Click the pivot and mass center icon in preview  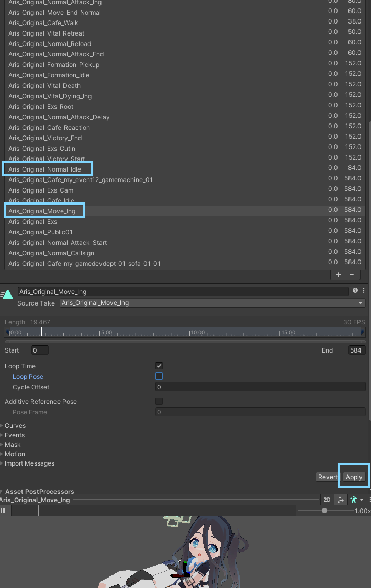[x=340, y=500]
